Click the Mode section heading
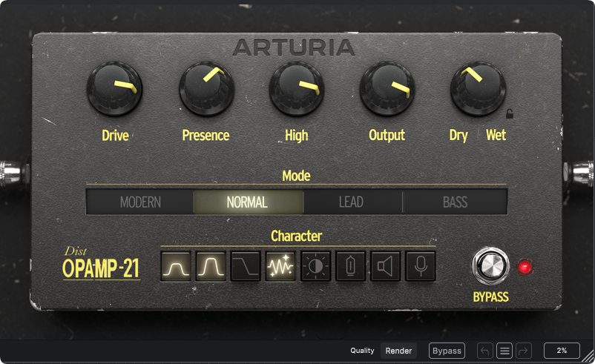 click(296, 176)
